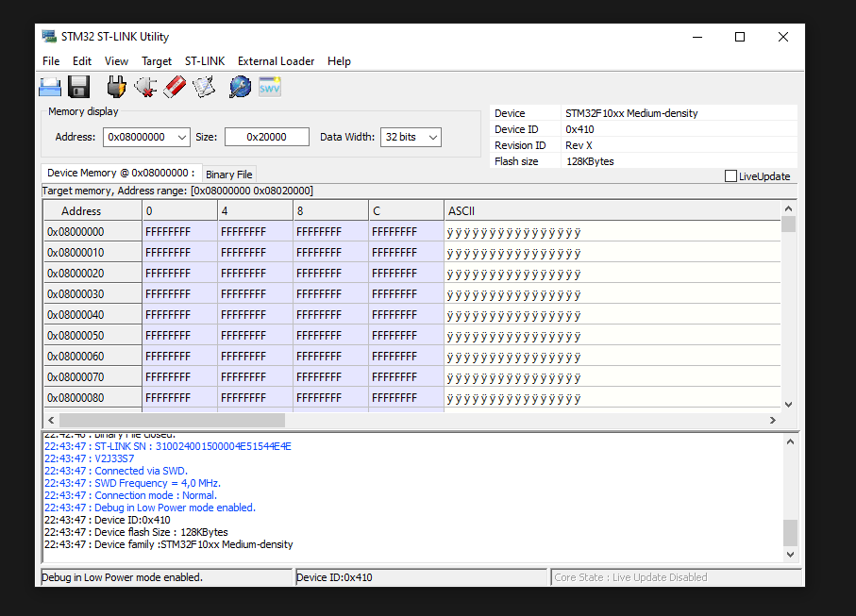Save memory contents with the Save icon

click(x=78, y=86)
